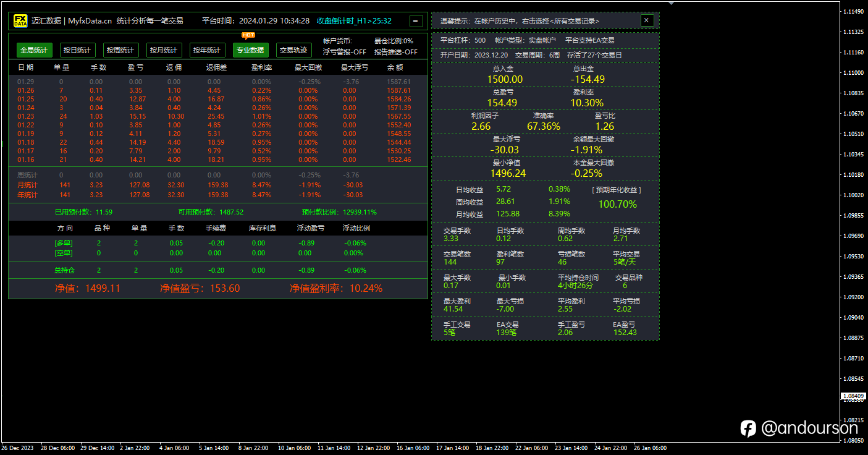The image size is (868, 455).
Task: Select the 01.23 date row
Action: point(217,116)
